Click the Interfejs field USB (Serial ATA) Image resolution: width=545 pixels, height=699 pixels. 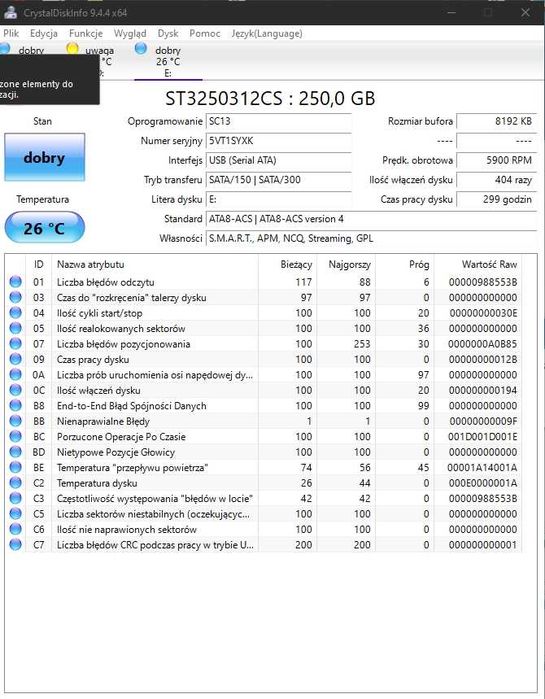point(279,160)
